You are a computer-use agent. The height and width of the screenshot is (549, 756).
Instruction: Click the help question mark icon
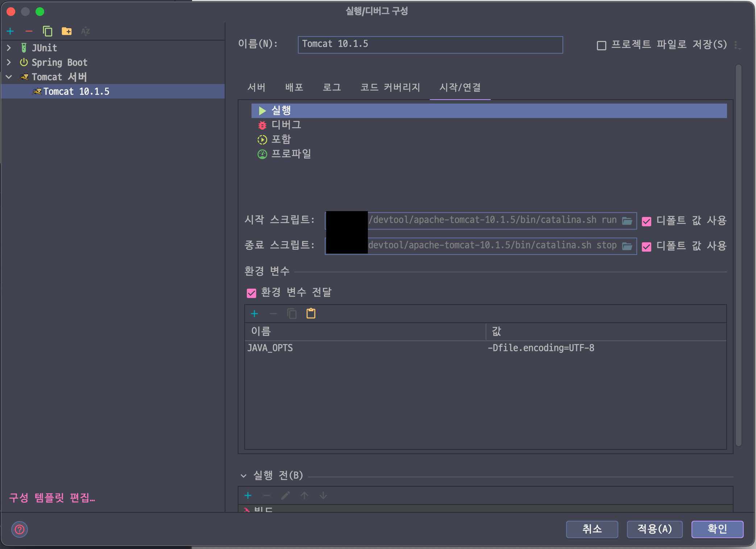point(20,529)
